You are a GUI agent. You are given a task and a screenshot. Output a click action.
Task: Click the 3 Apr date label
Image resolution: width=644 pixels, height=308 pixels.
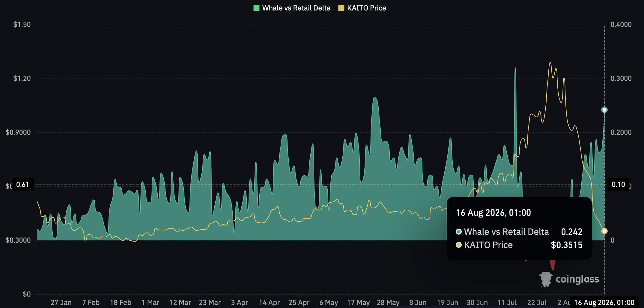coord(240,303)
